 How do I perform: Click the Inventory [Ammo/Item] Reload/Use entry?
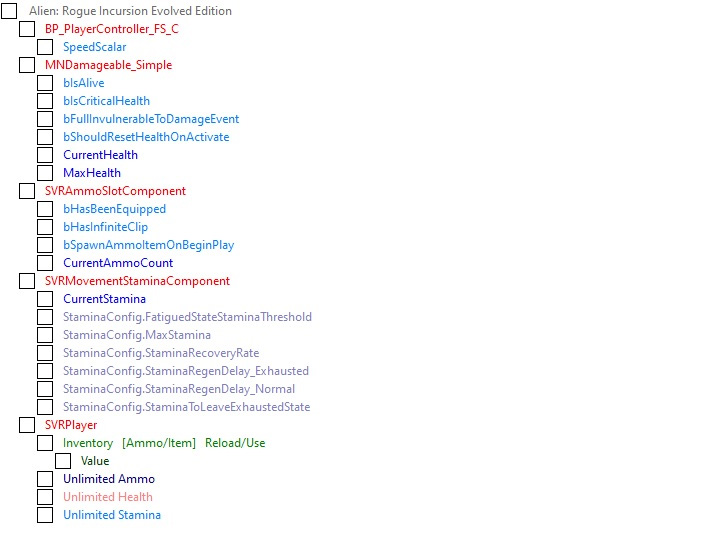coord(164,443)
